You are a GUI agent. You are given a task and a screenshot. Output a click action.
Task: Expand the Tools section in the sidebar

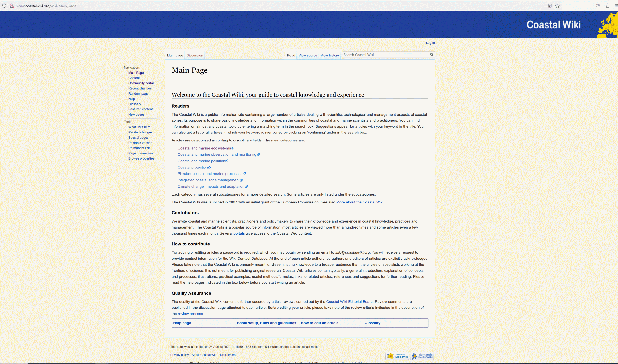click(127, 122)
